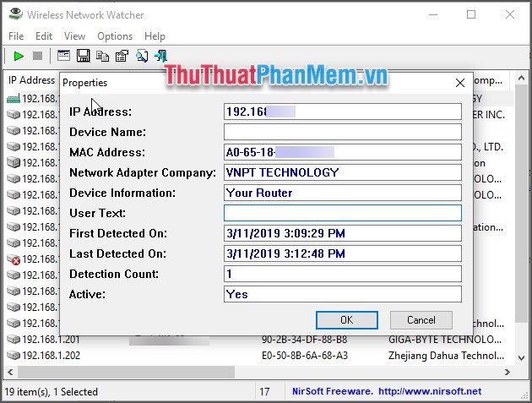Viewport: 532px width, 403px height.
Task: Click the horizontal scrollbar thumb
Action: click(x=126, y=372)
